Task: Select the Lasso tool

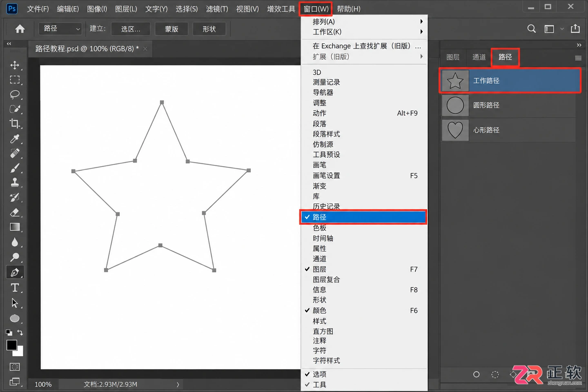Action: [x=15, y=94]
